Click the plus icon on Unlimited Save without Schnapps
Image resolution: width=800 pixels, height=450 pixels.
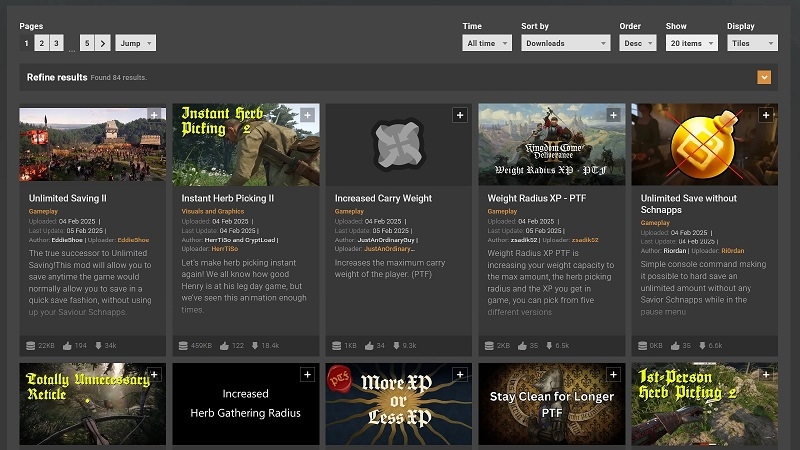click(x=766, y=116)
